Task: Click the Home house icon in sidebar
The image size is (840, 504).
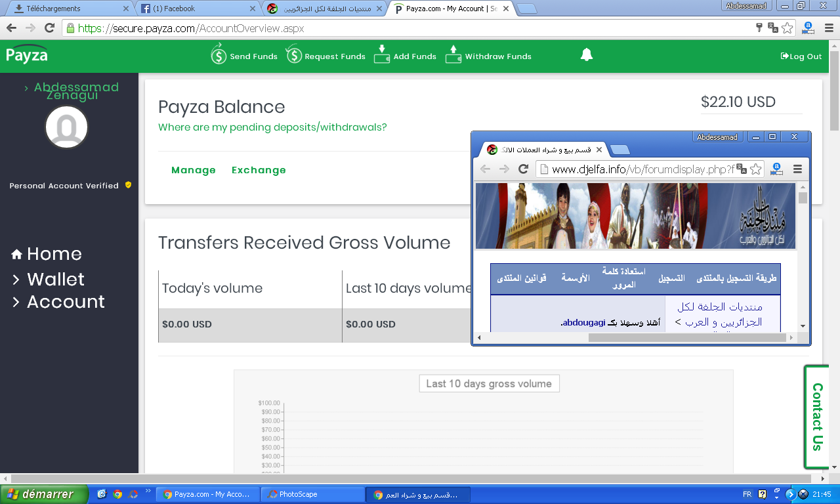Action: pyautogui.click(x=17, y=254)
